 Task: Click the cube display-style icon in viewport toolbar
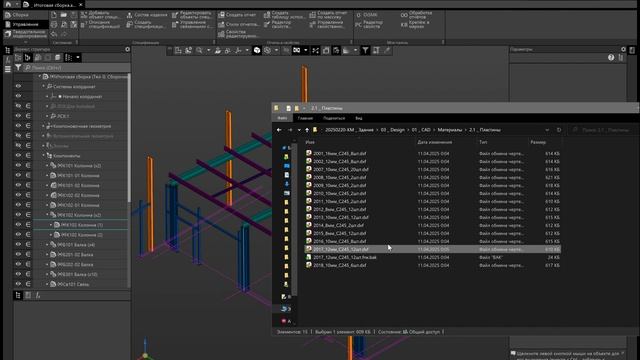pos(257,50)
